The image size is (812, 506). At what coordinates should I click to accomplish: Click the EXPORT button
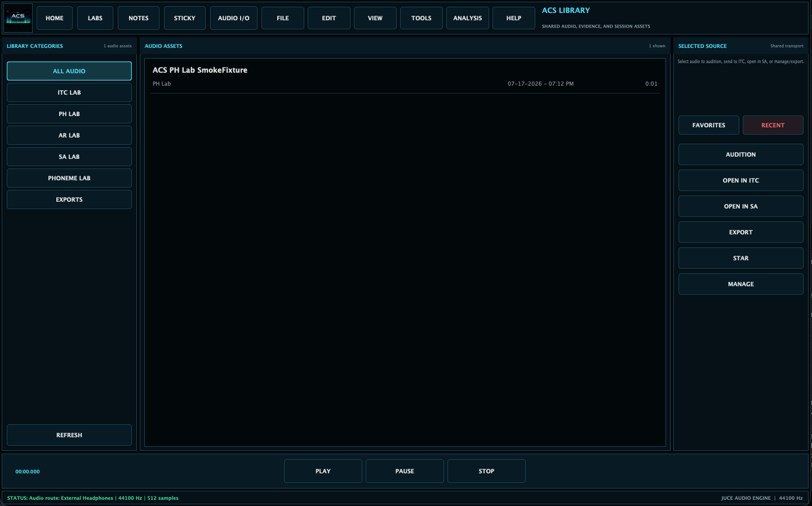click(x=741, y=232)
